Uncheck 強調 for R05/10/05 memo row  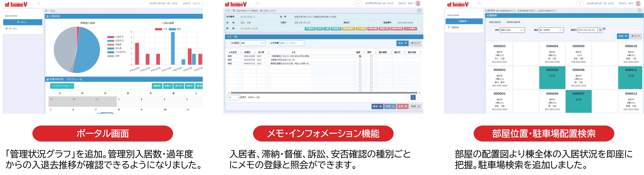360,56
